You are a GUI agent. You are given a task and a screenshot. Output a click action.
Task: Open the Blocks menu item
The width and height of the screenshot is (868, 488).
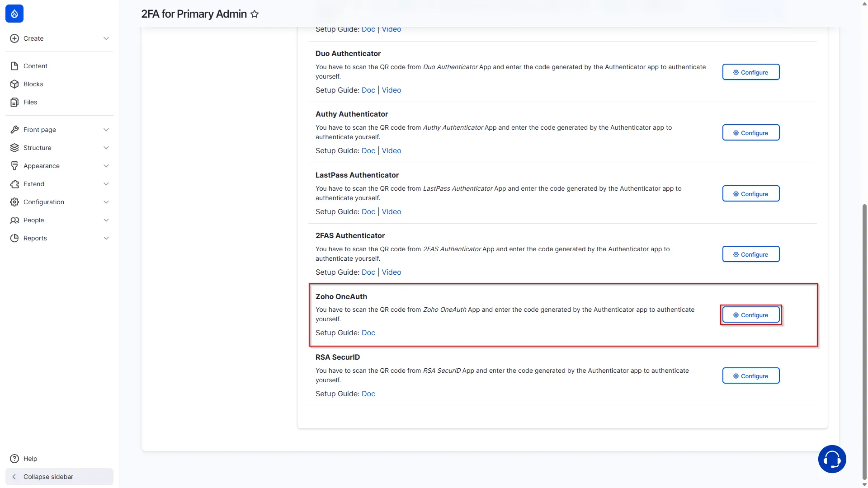click(x=59, y=84)
